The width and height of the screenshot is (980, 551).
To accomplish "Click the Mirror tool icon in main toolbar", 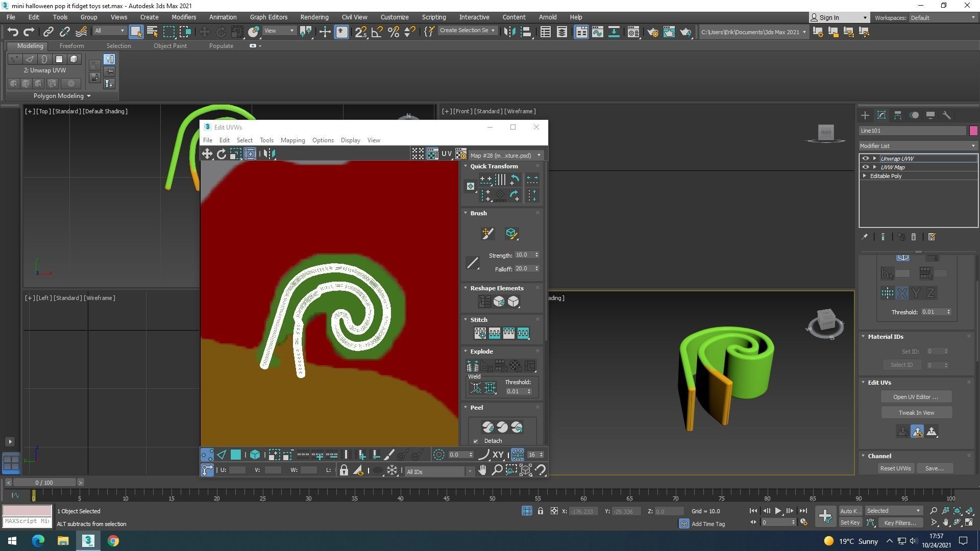I will pos(509,32).
